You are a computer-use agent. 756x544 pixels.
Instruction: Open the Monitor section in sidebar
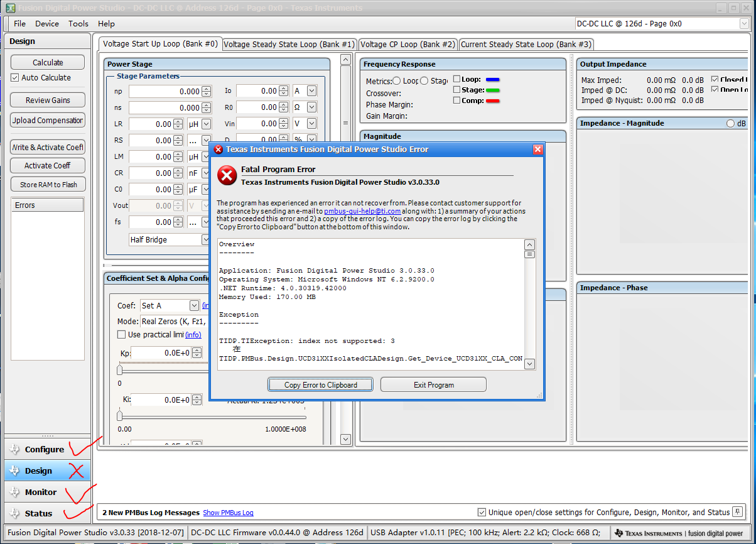(47, 492)
